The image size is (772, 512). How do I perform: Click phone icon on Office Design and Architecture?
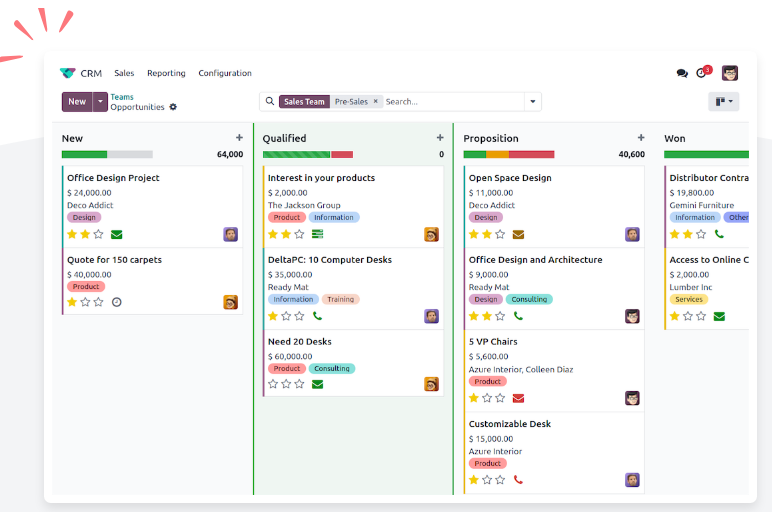[x=518, y=316]
